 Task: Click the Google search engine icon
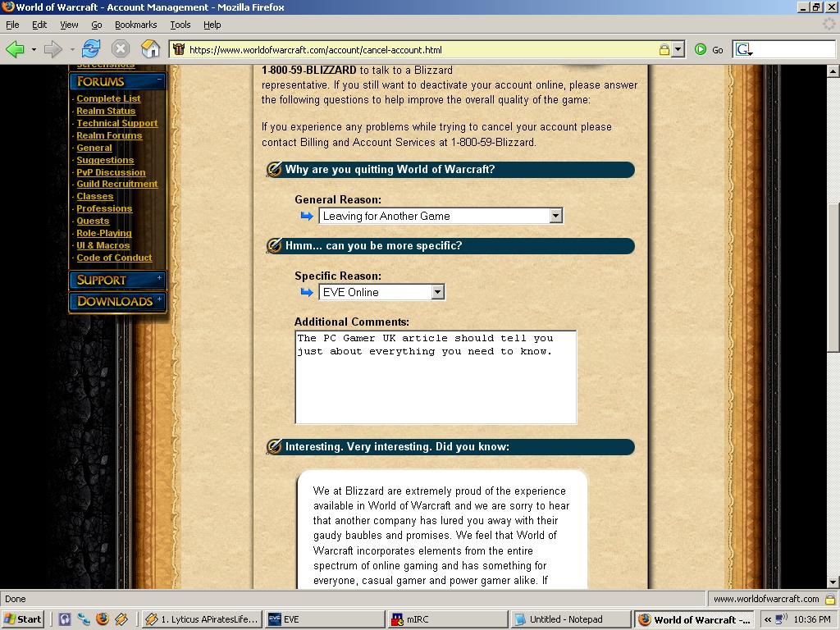tap(743, 50)
